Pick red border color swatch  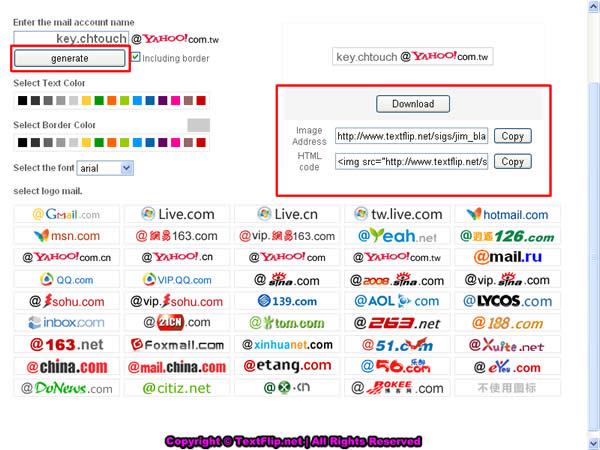201,143
